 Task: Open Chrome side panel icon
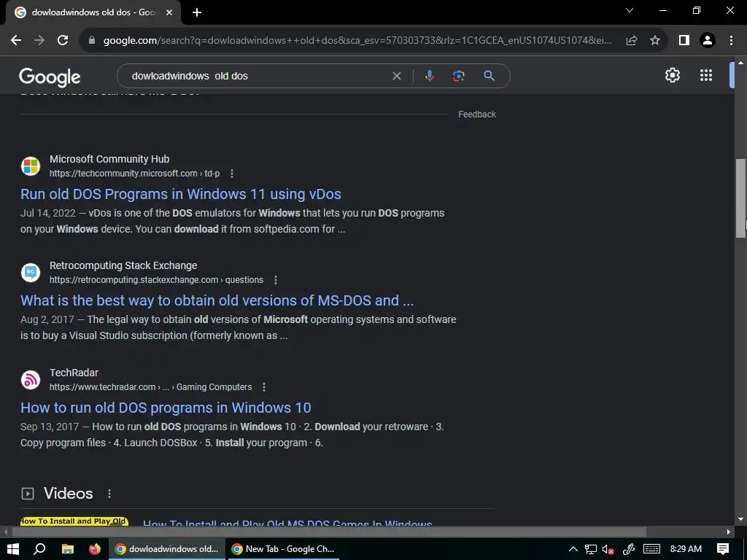click(684, 40)
